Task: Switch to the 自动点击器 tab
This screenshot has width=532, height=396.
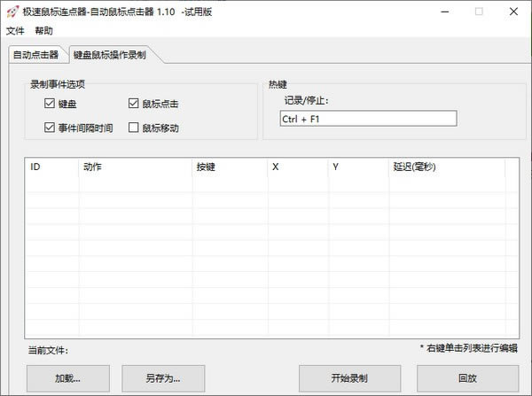Action: coord(35,55)
